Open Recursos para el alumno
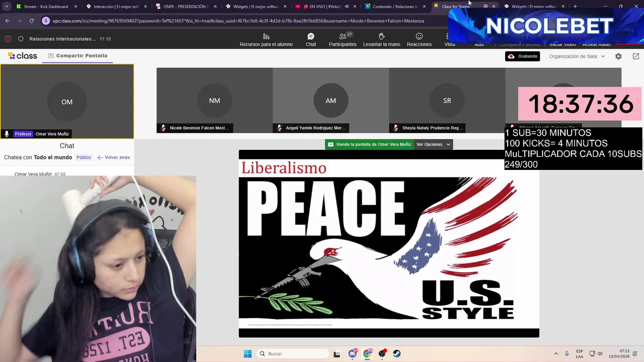 [266, 40]
